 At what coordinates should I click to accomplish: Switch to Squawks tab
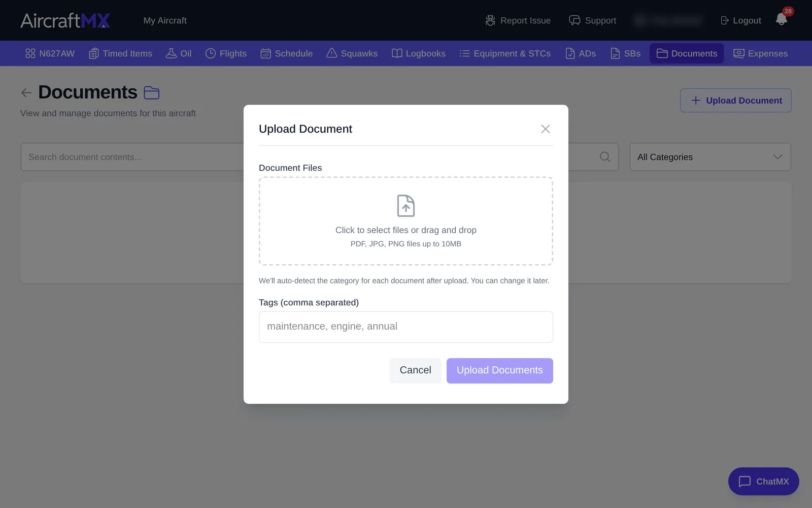tap(352, 53)
